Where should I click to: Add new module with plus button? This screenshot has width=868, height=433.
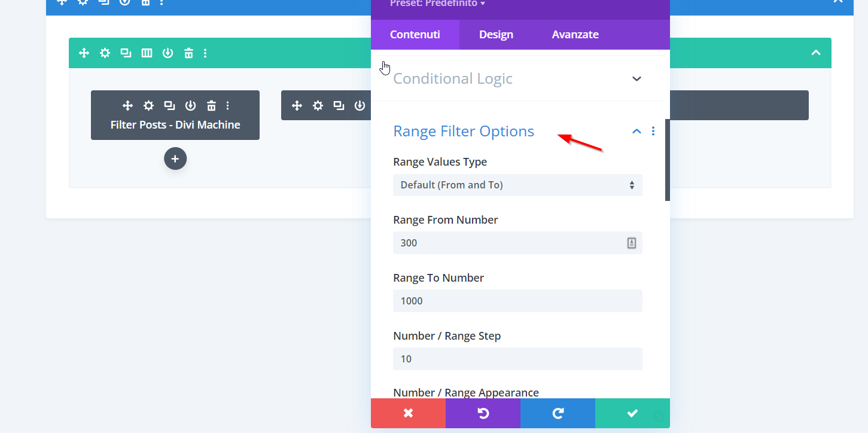[x=175, y=159]
